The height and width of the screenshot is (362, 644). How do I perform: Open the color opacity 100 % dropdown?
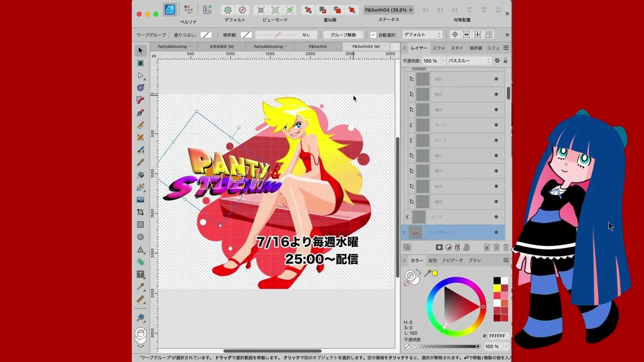point(506,346)
